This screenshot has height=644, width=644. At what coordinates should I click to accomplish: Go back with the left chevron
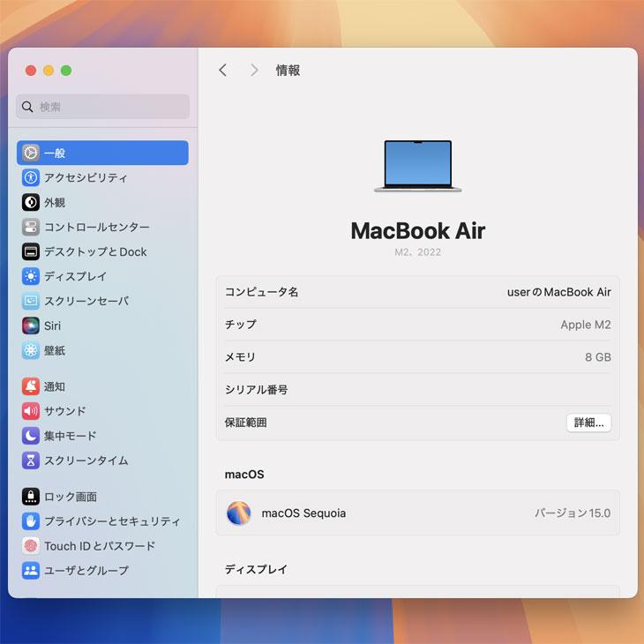(x=223, y=71)
